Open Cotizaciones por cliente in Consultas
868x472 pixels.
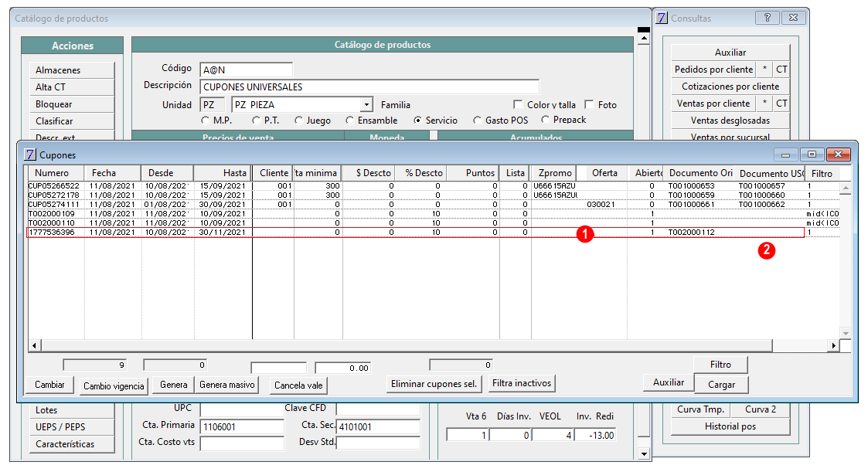730,87
